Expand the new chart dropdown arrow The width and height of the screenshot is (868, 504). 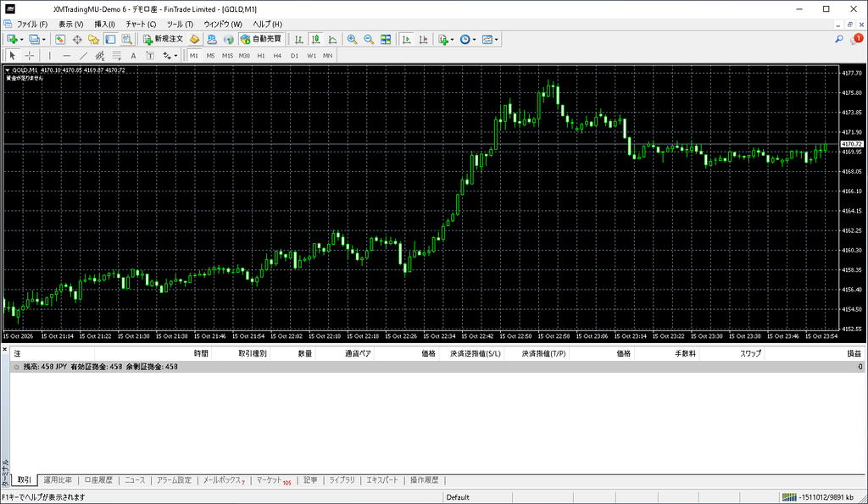(21, 39)
